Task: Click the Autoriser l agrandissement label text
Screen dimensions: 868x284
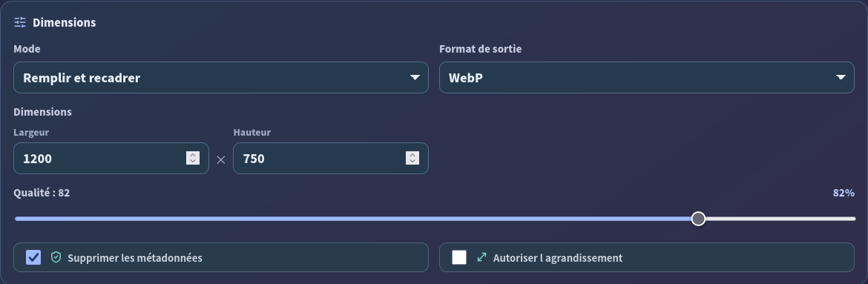Action: tap(558, 258)
